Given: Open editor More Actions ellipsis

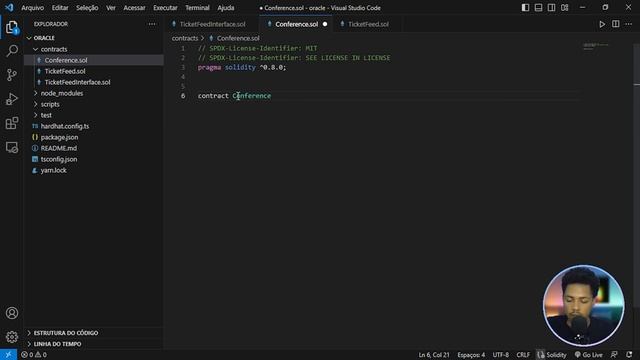Looking at the screenshot, I should (629, 24).
